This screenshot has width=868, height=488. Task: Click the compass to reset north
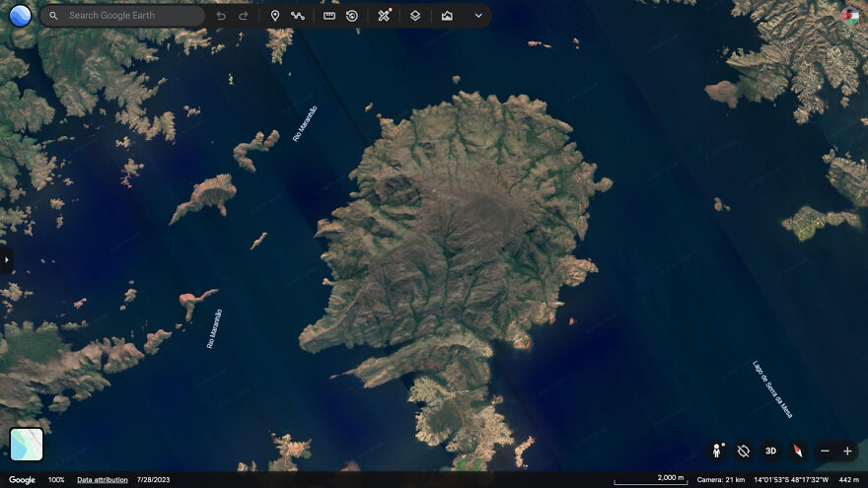tap(798, 451)
